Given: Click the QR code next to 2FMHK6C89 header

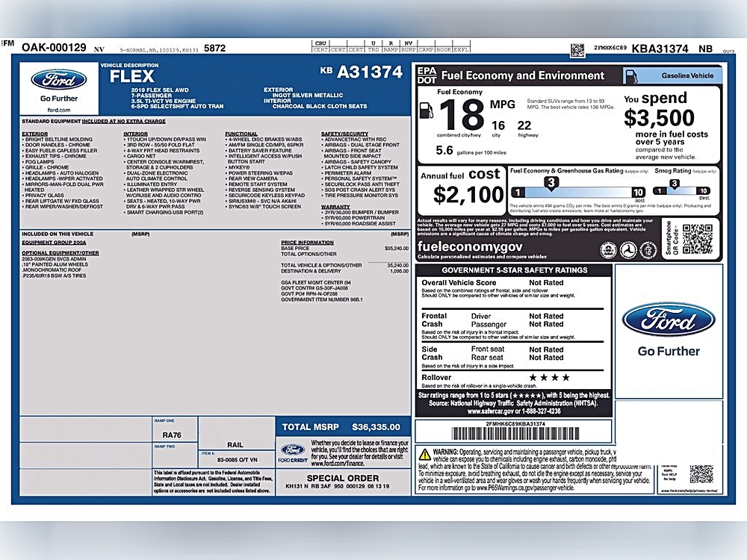Looking at the screenshot, I should pyautogui.click(x=577, y=50).
